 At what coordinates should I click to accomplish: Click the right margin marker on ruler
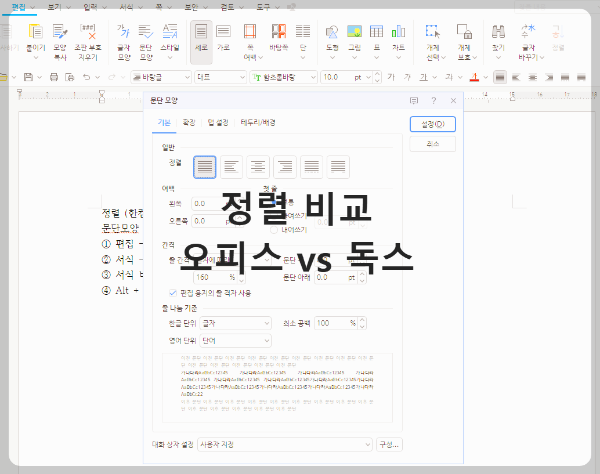pos(513,96)
